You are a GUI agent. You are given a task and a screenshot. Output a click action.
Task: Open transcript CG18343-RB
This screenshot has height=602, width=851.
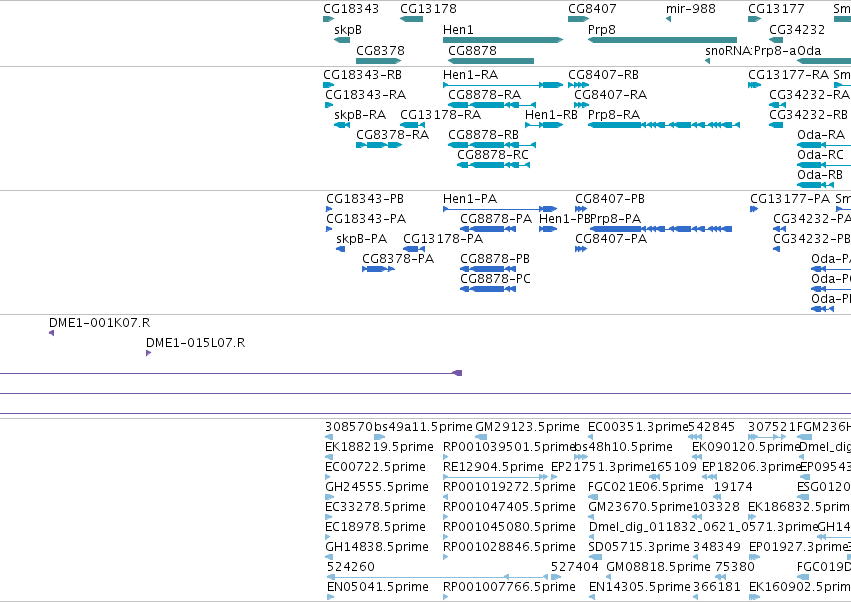[328, 85]
